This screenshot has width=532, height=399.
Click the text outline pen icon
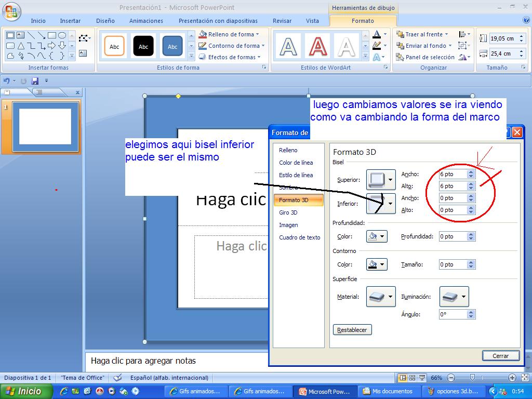point(377,46)
